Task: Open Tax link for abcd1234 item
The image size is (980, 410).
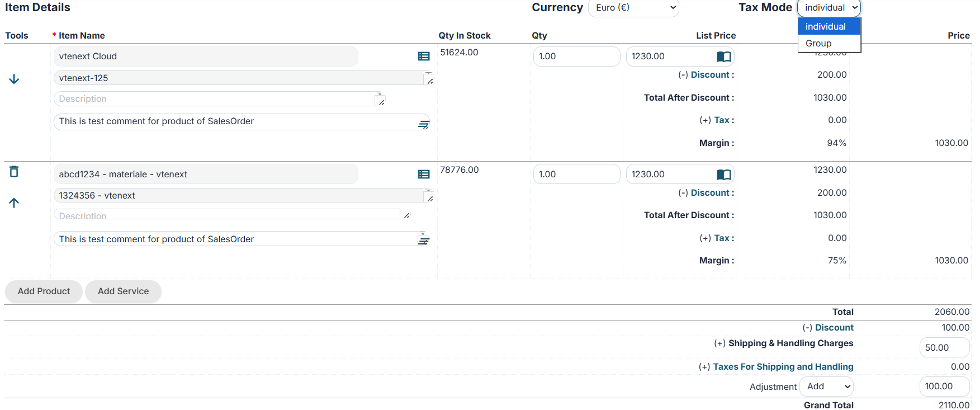Action: coord(722,238)
